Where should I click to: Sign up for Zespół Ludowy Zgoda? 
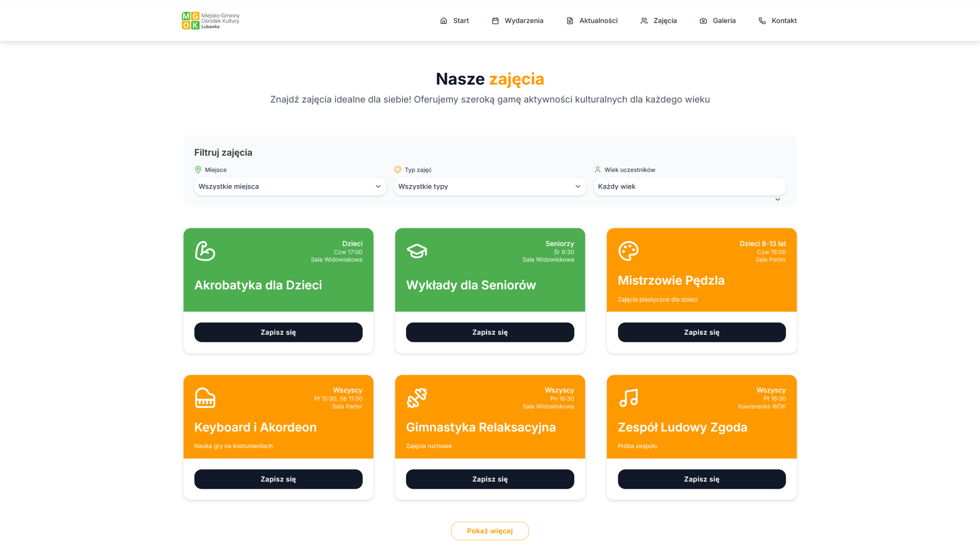[701, 479]
